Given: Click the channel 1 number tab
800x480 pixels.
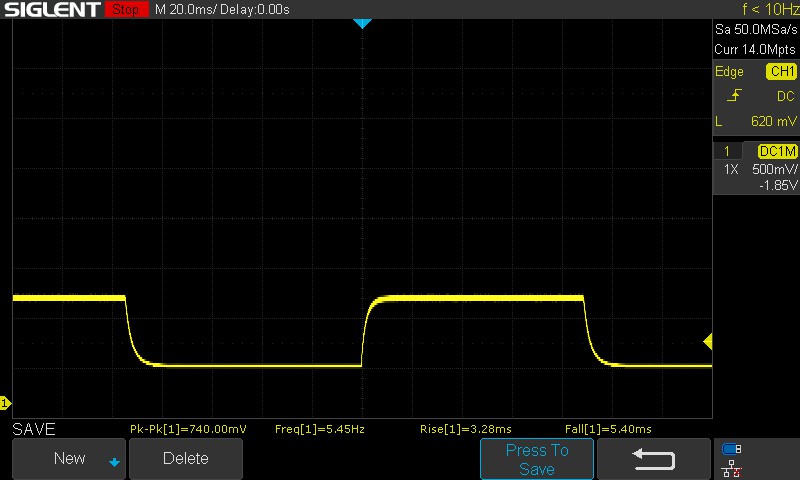Looking at the screenshot, I should (727, 151).
